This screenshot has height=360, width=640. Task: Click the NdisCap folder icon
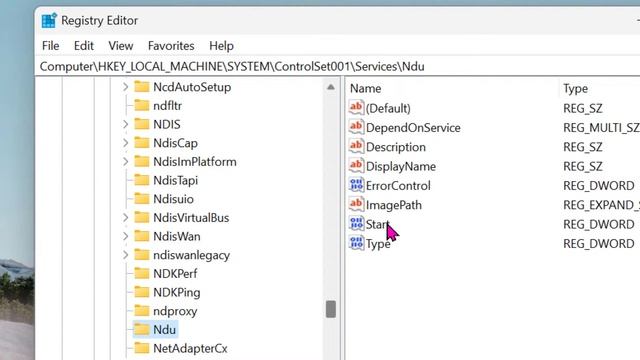(142, 142)
